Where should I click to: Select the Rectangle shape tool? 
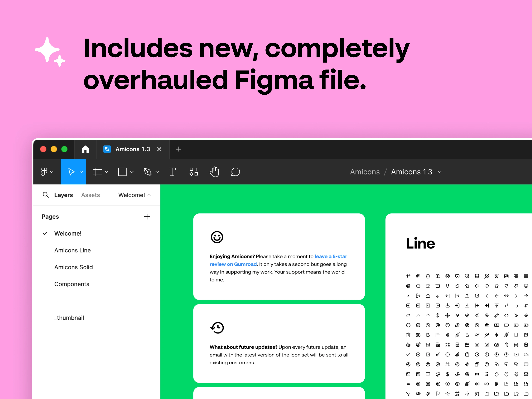tap(122, 172)
